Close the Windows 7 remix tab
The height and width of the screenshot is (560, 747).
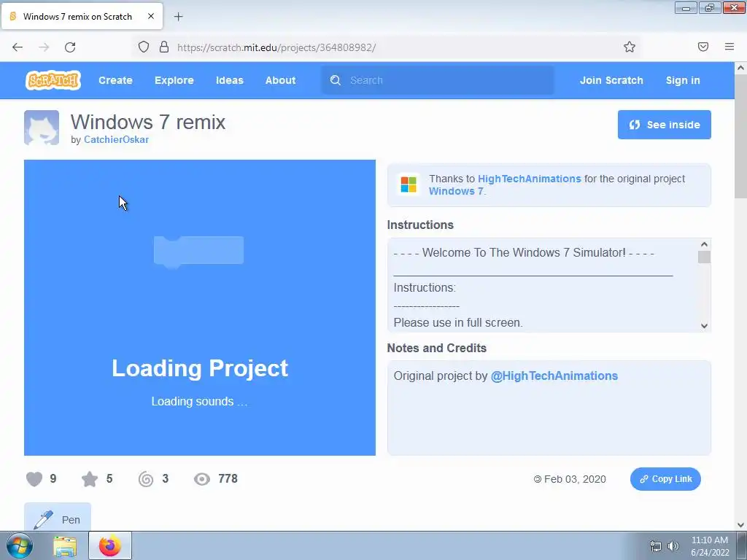click(151, 16)
